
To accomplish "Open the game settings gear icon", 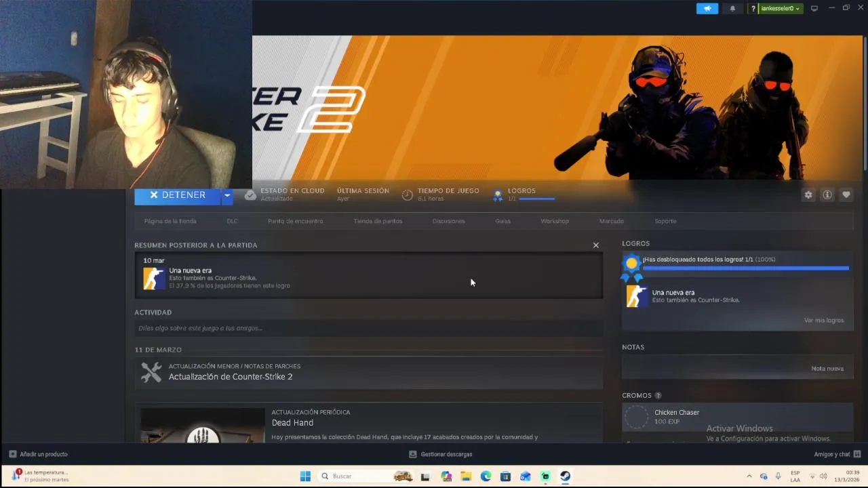I will click(808, 195).
